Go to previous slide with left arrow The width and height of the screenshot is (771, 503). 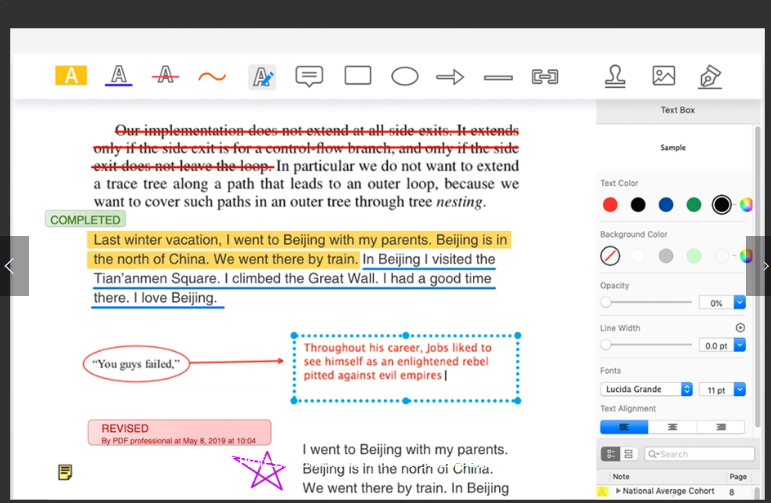tap(14, 266)
